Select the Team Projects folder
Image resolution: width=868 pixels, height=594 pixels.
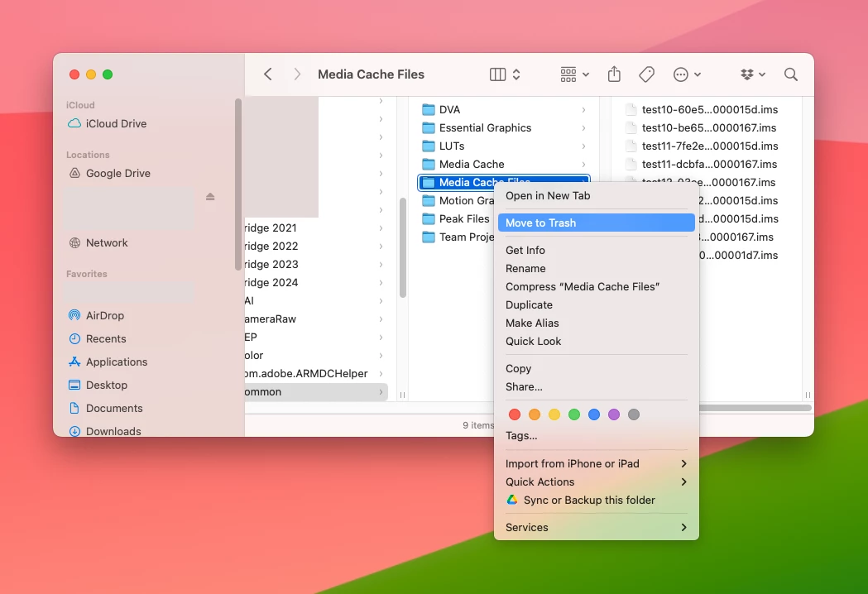[x=456, y=237]
